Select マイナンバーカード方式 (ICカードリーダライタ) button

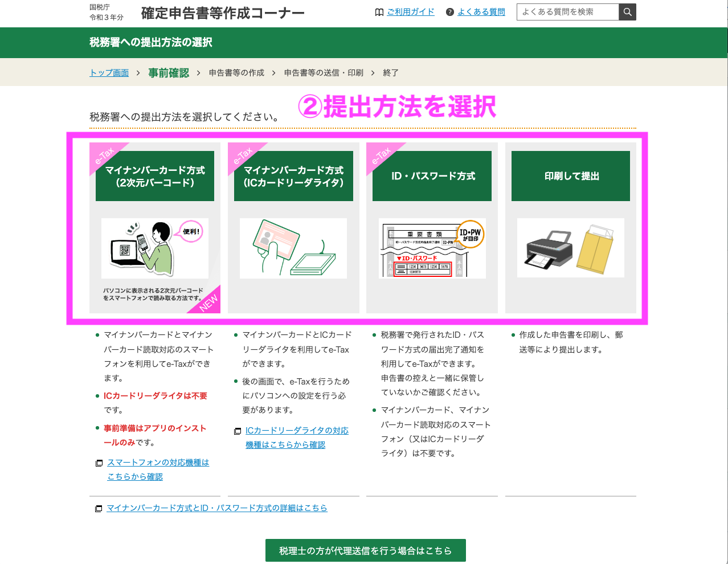coord(293,176)
